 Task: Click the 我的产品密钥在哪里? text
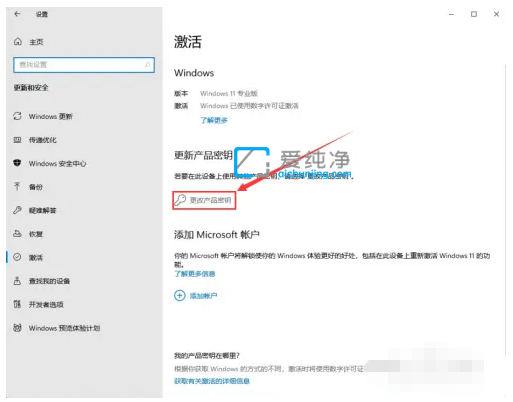(x=207, y=356)
